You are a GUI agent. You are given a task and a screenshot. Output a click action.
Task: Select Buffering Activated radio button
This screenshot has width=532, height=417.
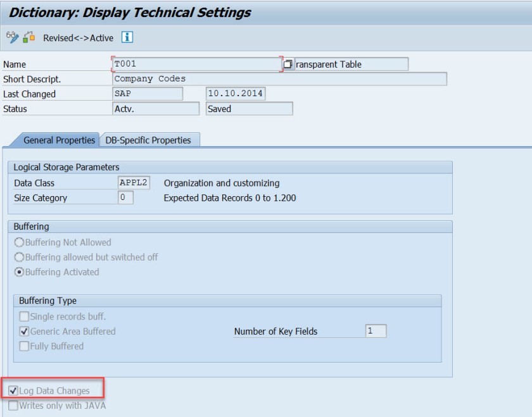[19, 272]
